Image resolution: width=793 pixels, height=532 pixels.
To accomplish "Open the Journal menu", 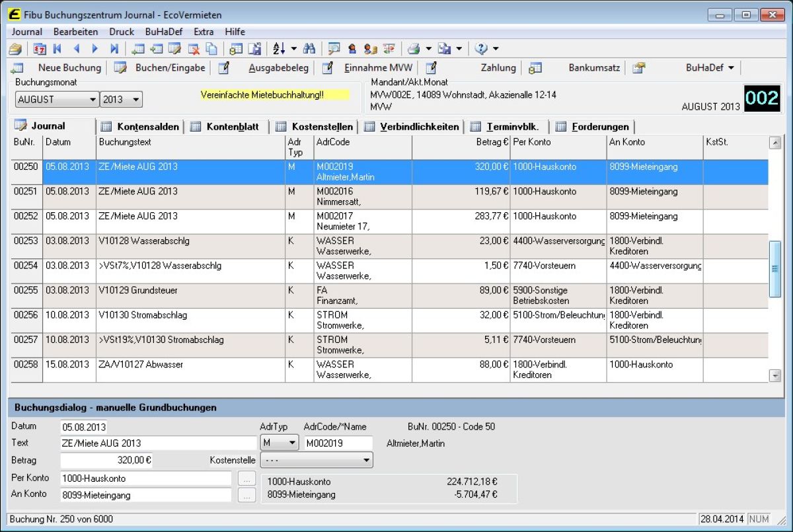I will pyautogui.click(x=27, y=32).
